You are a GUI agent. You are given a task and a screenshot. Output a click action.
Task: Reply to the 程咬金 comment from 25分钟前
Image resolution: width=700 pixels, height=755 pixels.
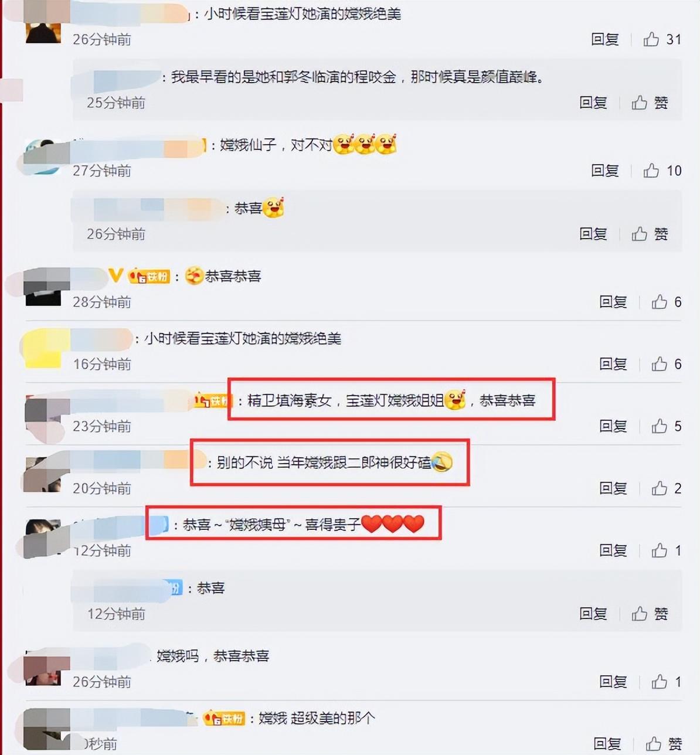tap(593, 103)
